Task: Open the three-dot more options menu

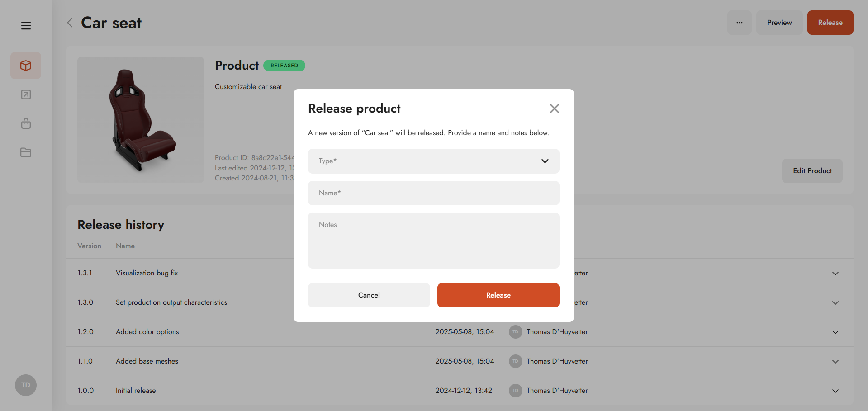Action: [739, 23]
